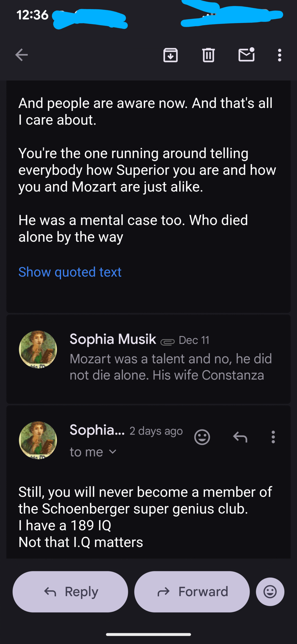Tap the sender name 'Sophia...' in latest message

(97, 430)
